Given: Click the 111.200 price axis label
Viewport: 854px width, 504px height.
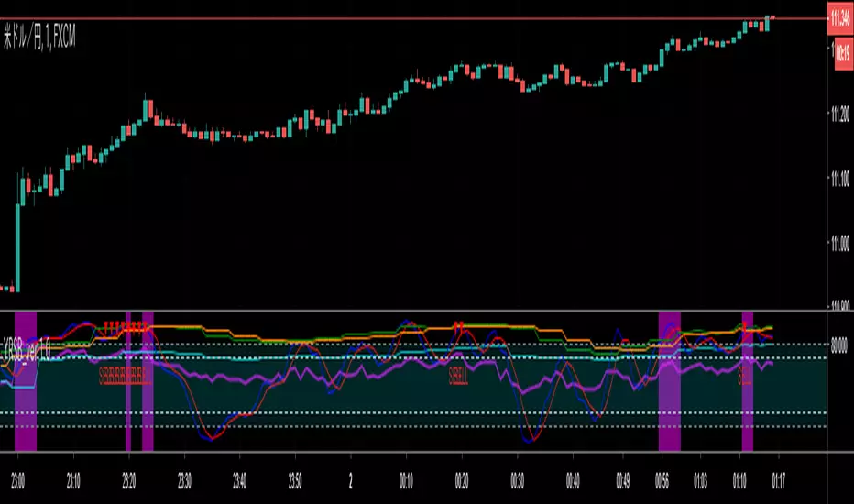Looking at the screenshot, I should (x=840, y=115).
